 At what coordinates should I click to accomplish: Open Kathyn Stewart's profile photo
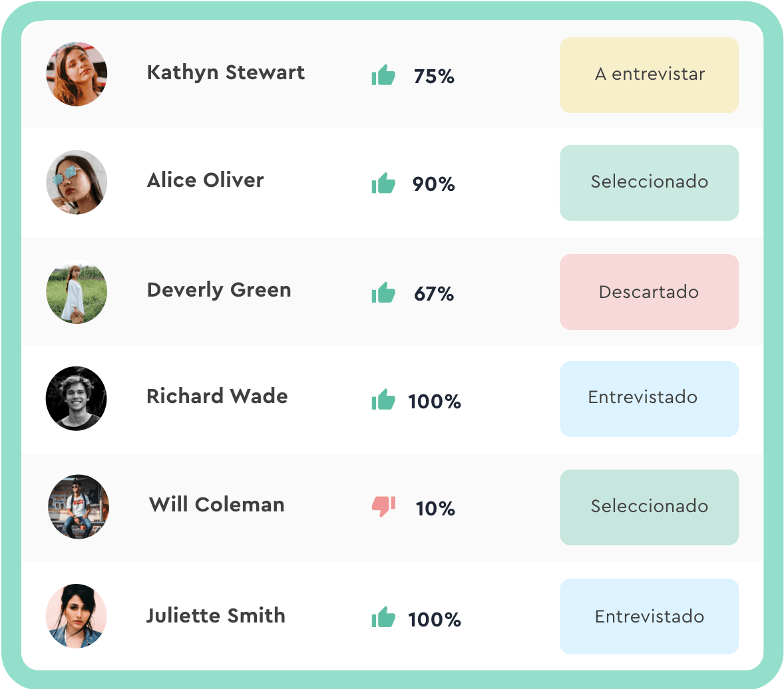77,74
